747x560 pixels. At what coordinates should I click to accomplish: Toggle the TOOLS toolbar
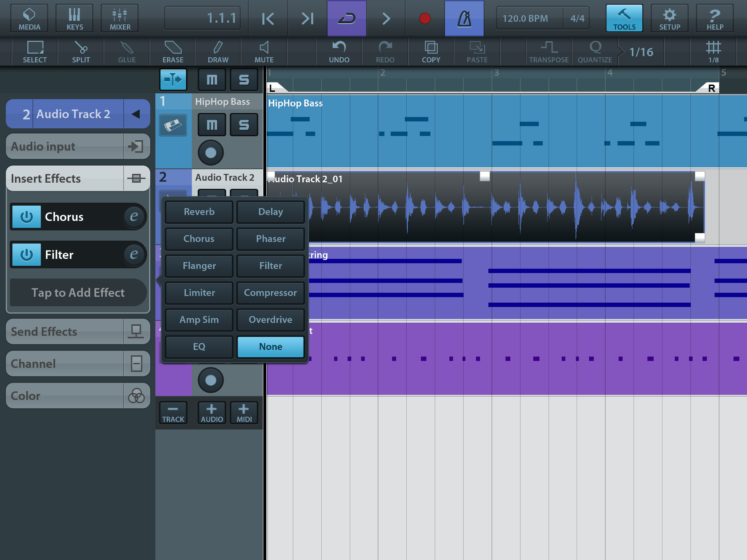[624, 18]
